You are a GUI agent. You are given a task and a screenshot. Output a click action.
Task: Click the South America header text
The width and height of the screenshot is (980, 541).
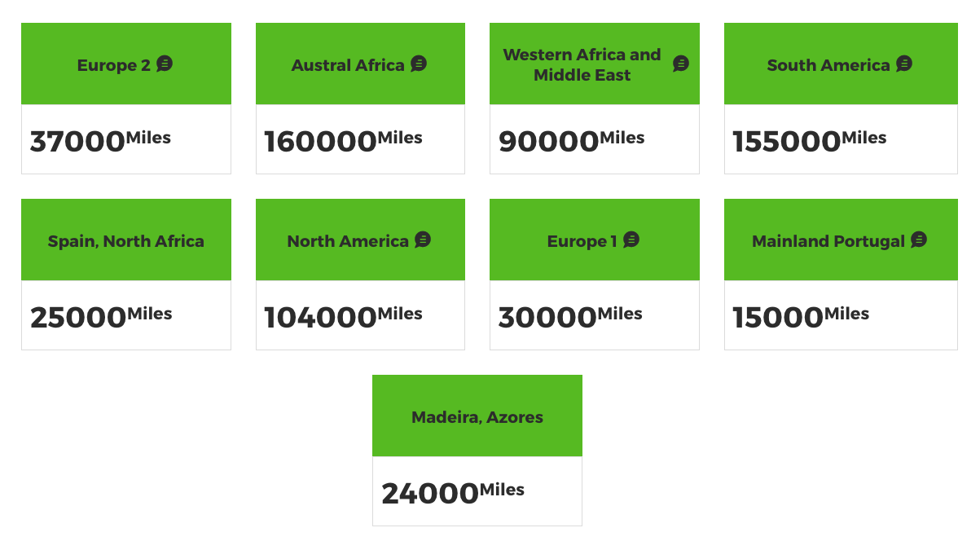coord(828,65)
